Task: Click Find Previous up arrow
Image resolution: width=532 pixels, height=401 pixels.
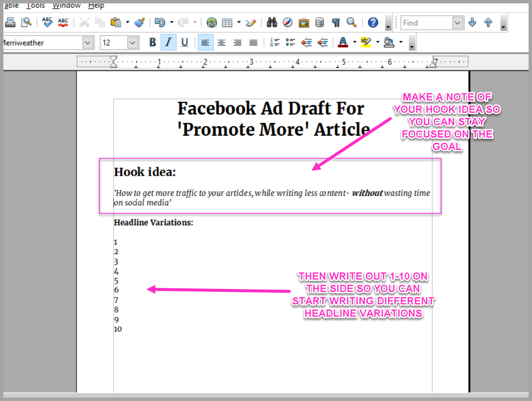Action: (488, 23)
